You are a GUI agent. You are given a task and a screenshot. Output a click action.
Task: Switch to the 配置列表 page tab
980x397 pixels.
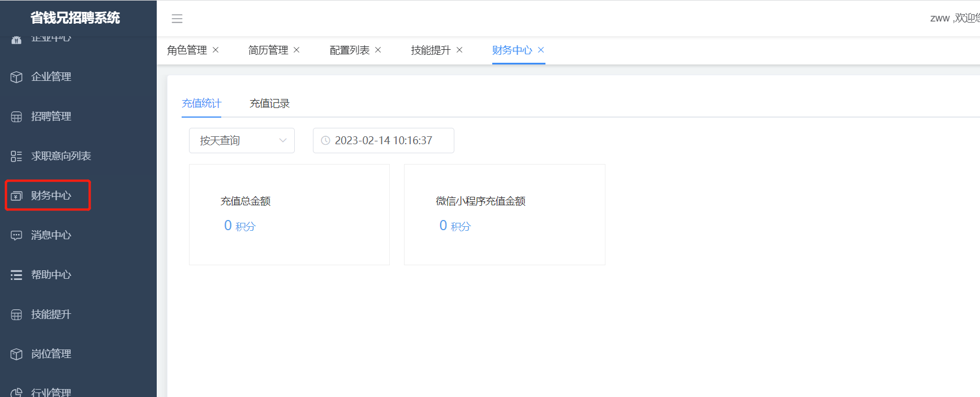point(349,50)
